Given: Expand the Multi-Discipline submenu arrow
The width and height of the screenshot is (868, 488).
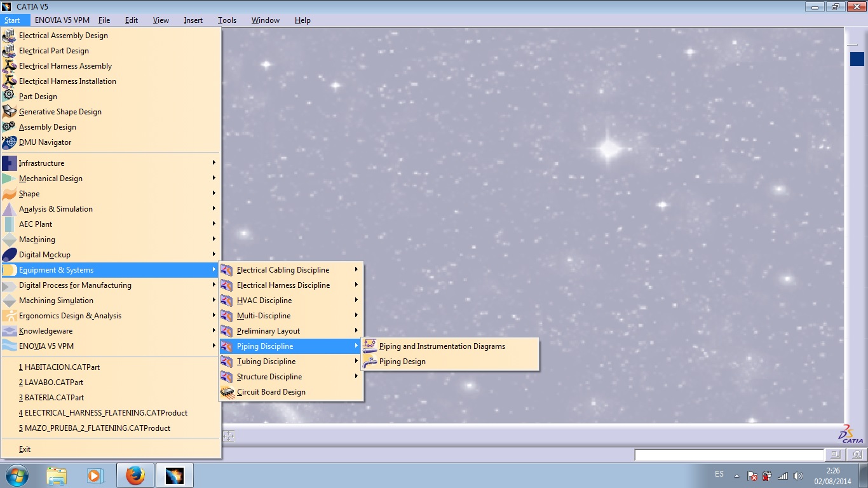Looking at the screenshot, I should tap(356, 315).
